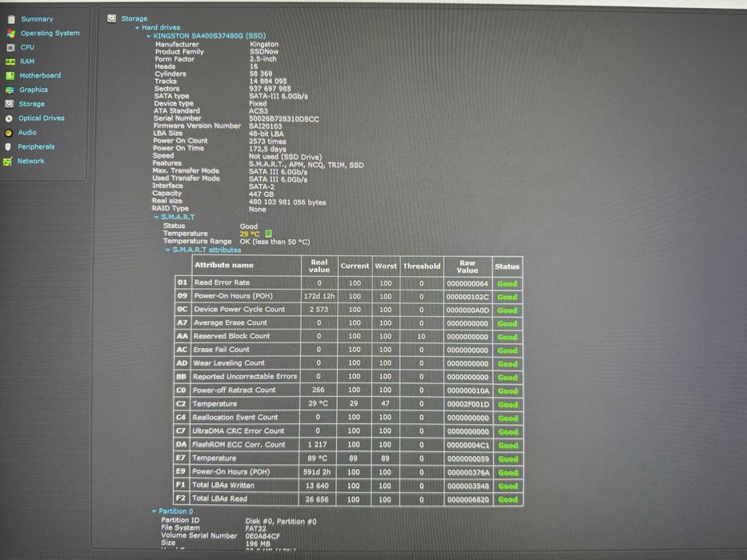Select the Wear Leveling Count attribute

coord(229,363)
